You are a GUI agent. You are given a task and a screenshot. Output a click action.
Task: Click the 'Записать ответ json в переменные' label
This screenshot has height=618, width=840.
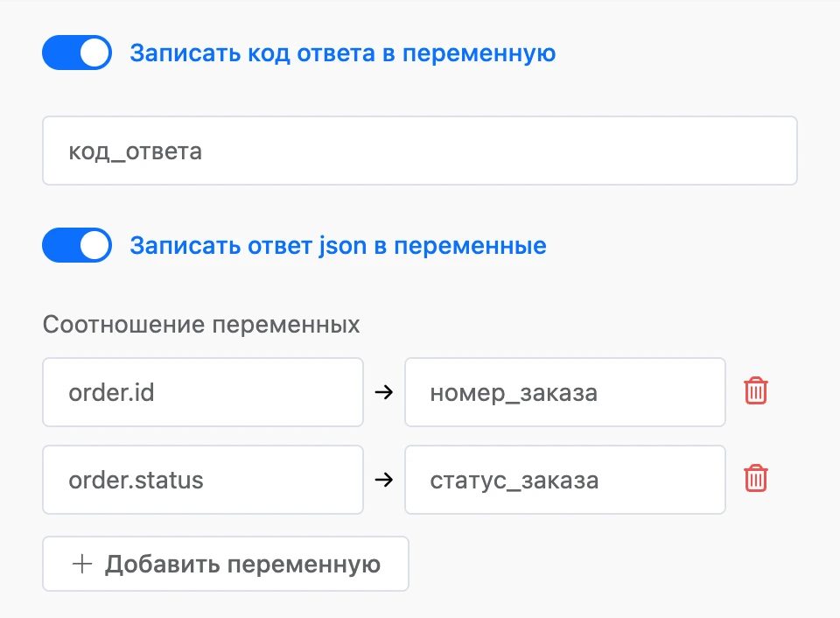click(x=338, y=246)
